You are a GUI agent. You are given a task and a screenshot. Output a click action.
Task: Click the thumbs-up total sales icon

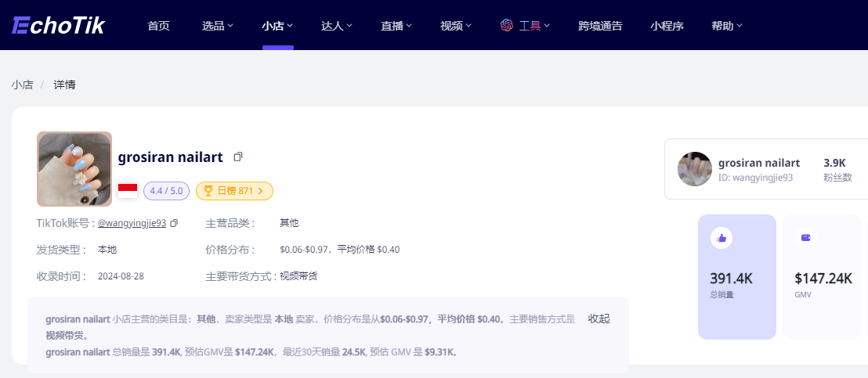pyautogui.click(x=721, y=238)
